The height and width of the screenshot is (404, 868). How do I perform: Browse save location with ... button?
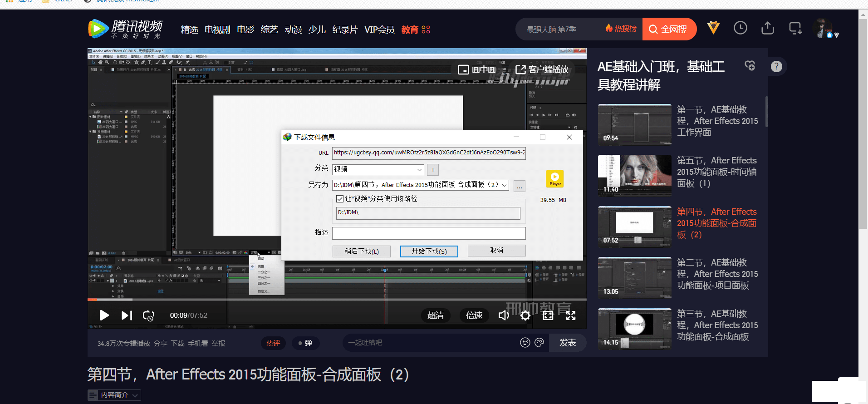(x=520, y=186)
